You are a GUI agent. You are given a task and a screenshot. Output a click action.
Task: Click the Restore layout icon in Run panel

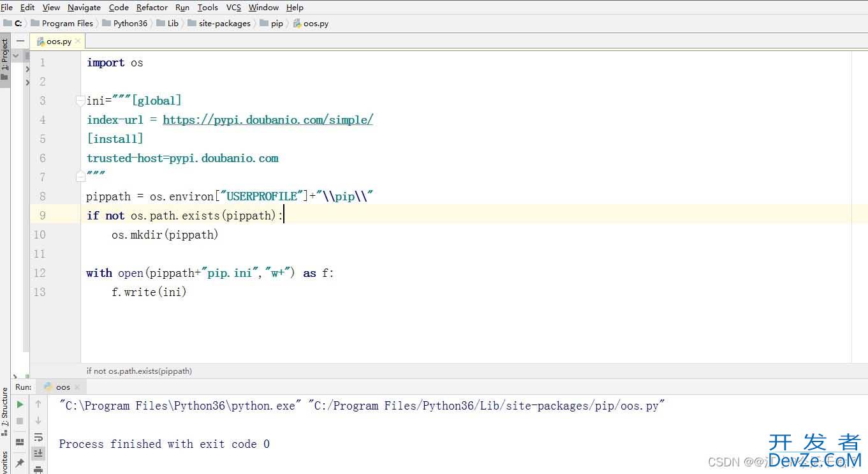[x=20, y=441]
